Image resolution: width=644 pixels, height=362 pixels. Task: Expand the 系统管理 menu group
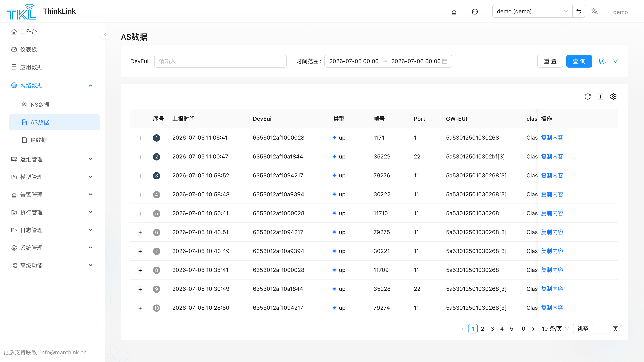tap(91, 248)
